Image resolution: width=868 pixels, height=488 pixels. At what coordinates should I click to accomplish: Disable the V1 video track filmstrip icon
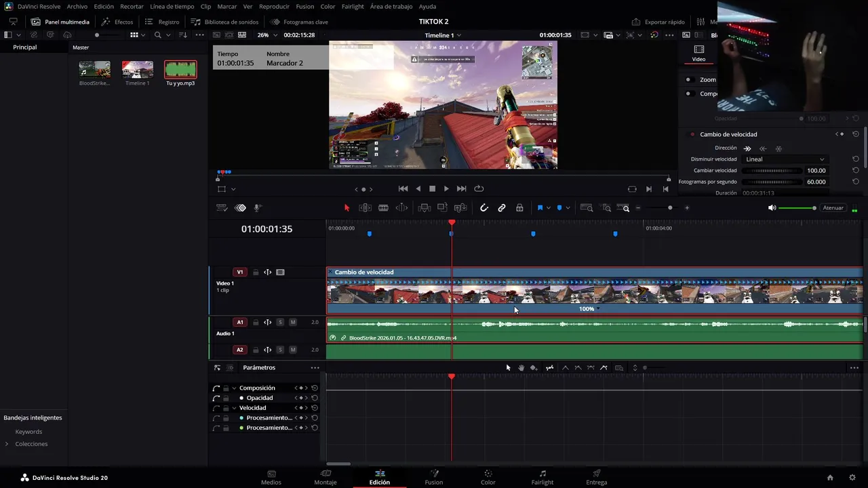280,272
